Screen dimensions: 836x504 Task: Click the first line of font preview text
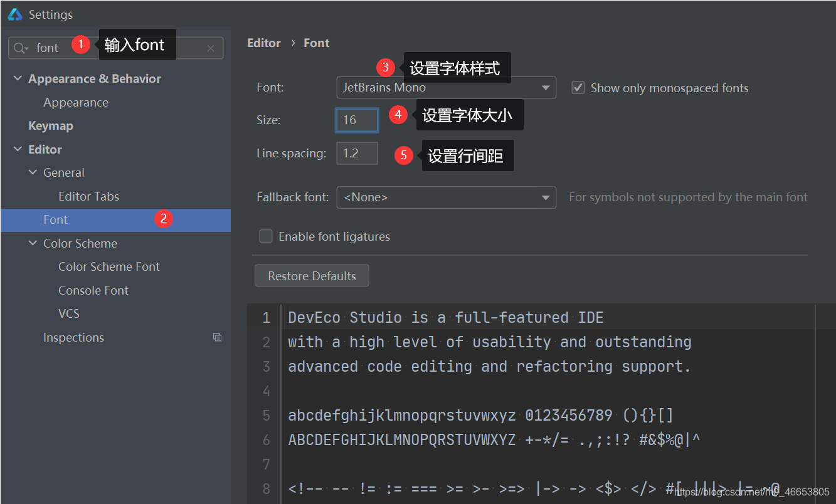(x=446, y=318)
